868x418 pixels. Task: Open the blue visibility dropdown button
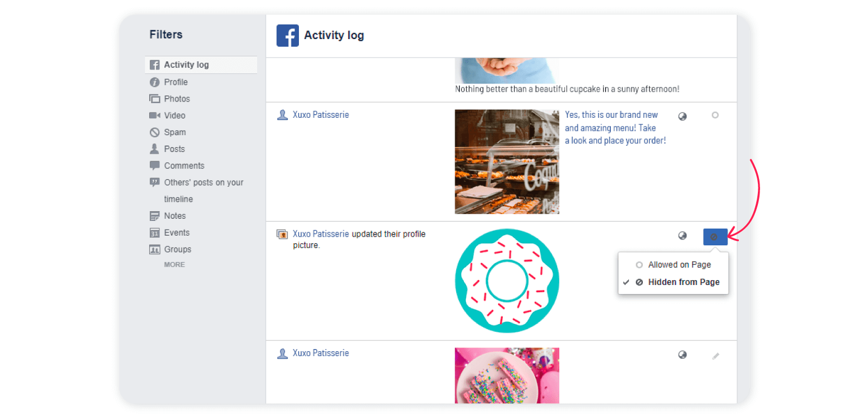point(715,237)
